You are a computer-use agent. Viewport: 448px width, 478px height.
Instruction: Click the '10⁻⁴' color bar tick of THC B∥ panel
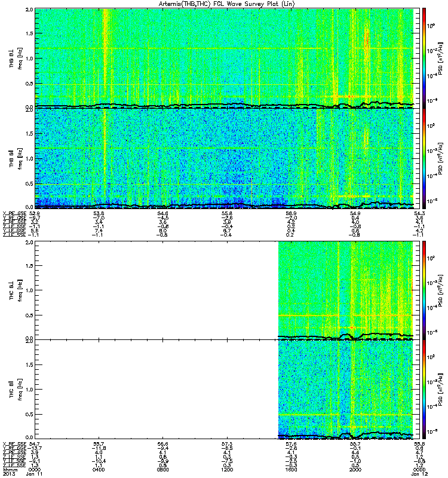[431, 406]
